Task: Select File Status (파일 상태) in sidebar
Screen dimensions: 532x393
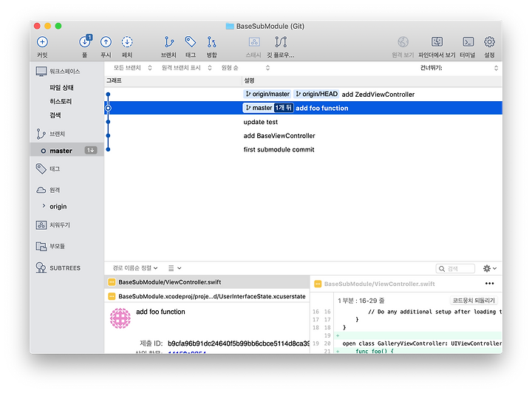Action: coord(61,87)
